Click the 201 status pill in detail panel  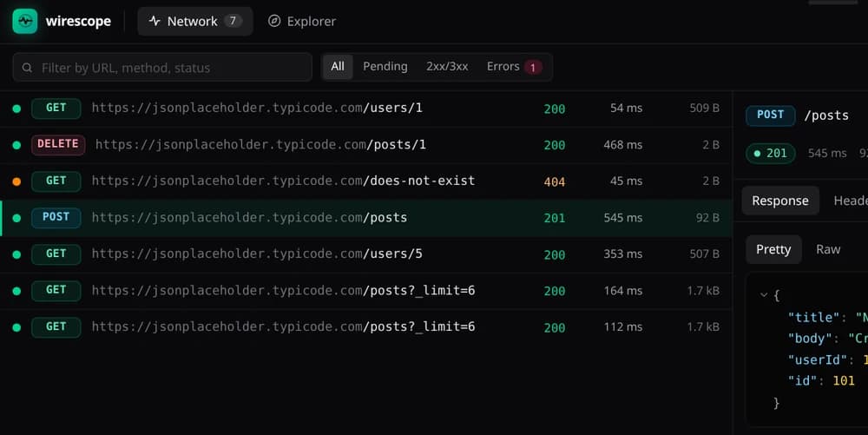[x=771, y=154]
